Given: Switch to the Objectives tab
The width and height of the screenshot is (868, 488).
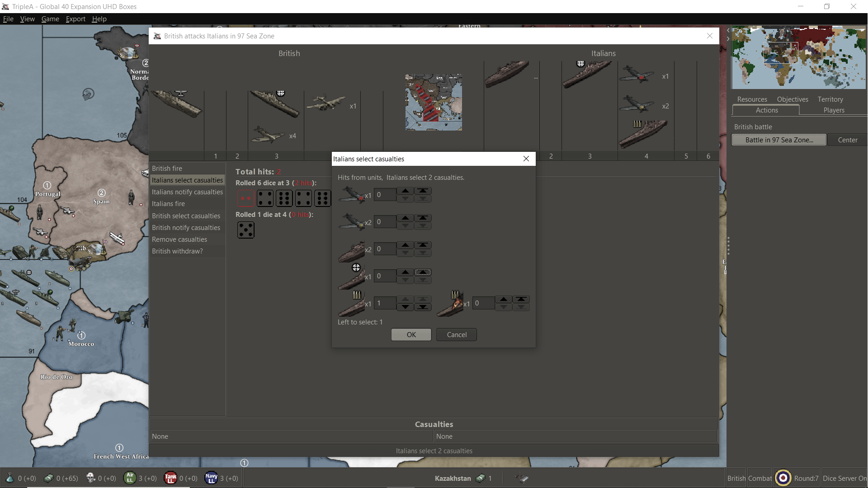Looking at the screenshot, I should [793, 99].
